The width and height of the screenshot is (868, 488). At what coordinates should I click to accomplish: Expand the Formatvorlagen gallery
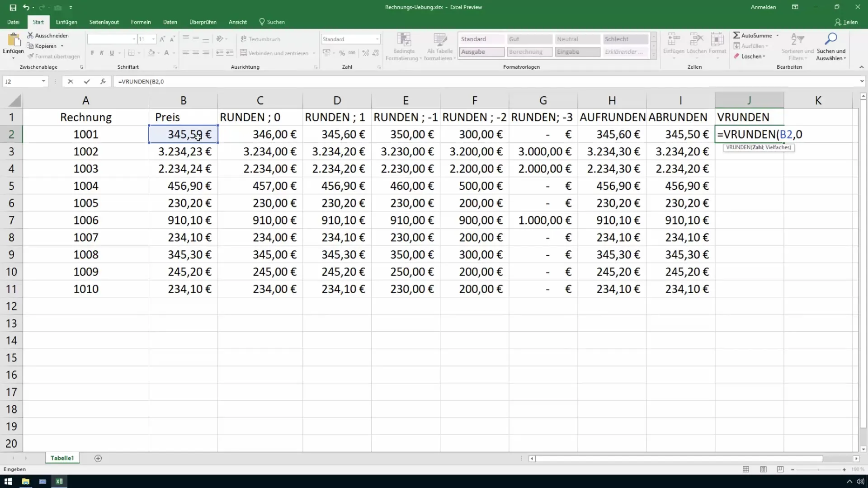click(653, 55)
